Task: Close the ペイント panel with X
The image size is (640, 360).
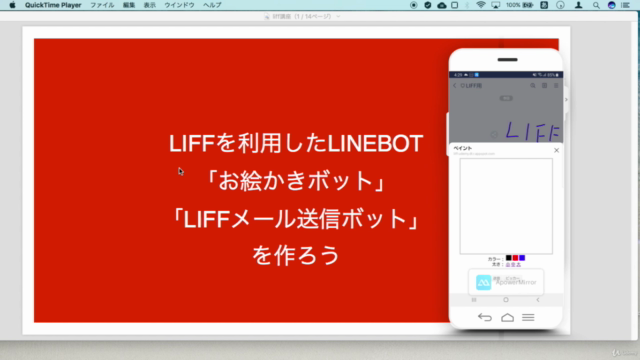Action: (x=556, y=150)
